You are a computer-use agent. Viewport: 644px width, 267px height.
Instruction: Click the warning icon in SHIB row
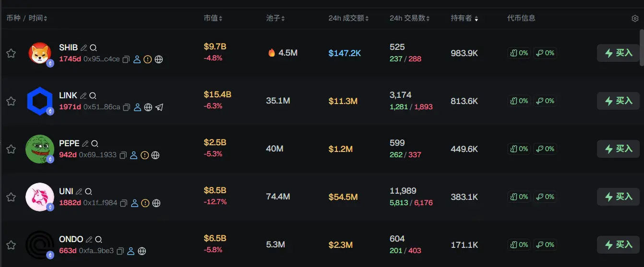click(x=148, y=59)
